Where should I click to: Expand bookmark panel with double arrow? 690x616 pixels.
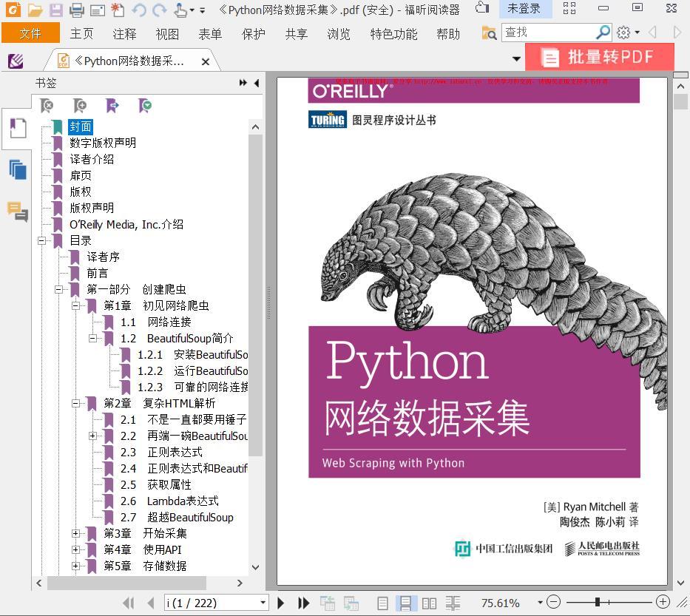243,83
